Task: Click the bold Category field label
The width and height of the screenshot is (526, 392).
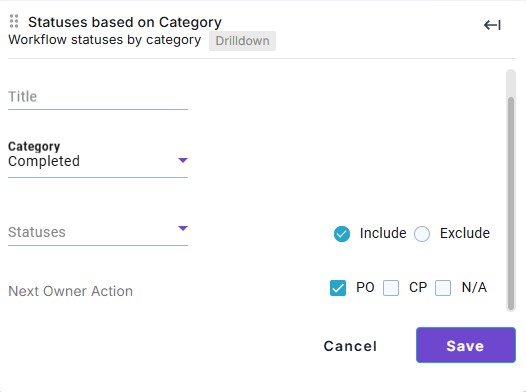Action: click(34, 146)
